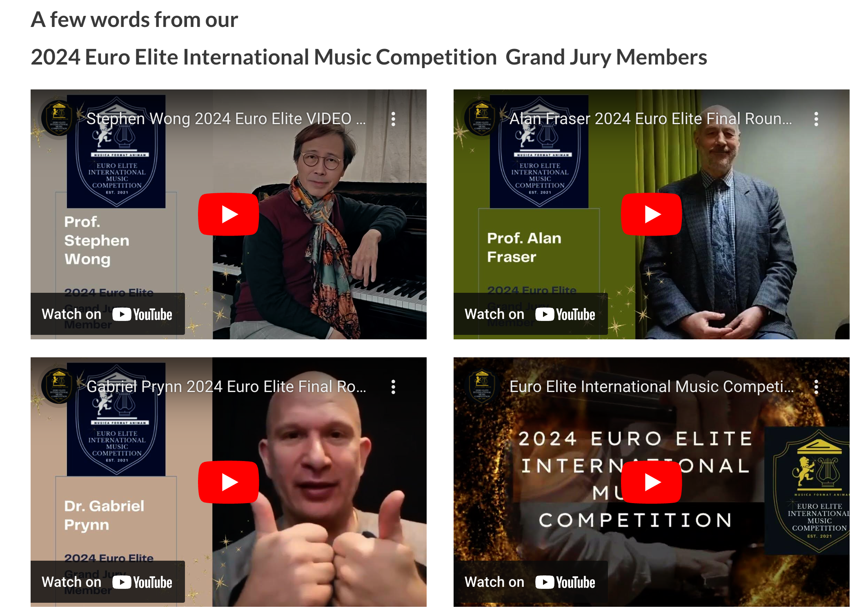Watch Alan Fraser video on YouTube
Image resolution: width=868 pixels, height=615 pixels.
click(530, 314)
